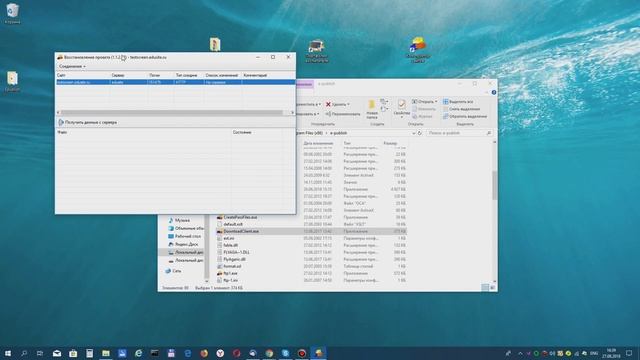Open the new item dropdown beside Новая папка
Viewport: 640px width, 360px height.
384,101
